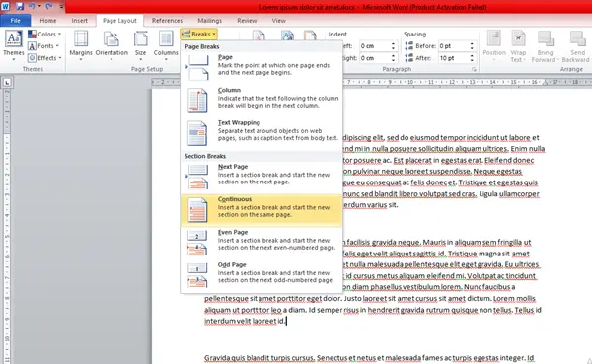Click the Redo icon in title bar
Screen dimensions: 592x364
[48, 7]
